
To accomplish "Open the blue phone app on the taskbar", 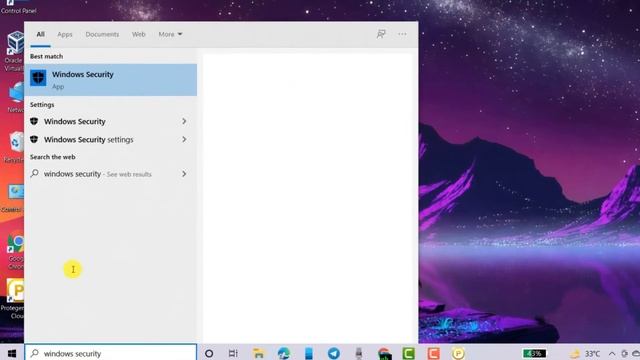I will click(309, 353).
